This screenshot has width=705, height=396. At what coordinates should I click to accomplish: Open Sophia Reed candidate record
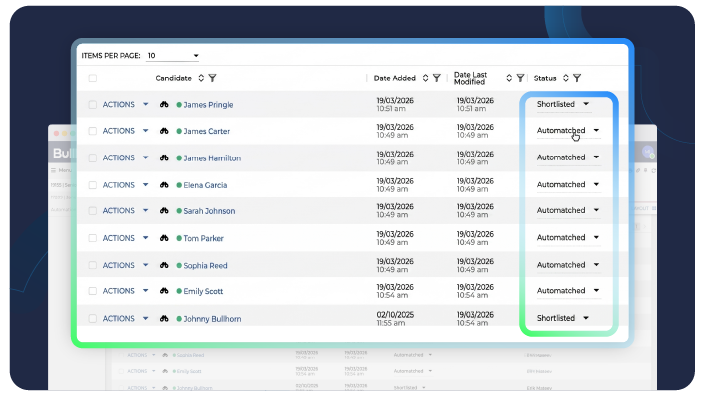[x=205, y=266]
